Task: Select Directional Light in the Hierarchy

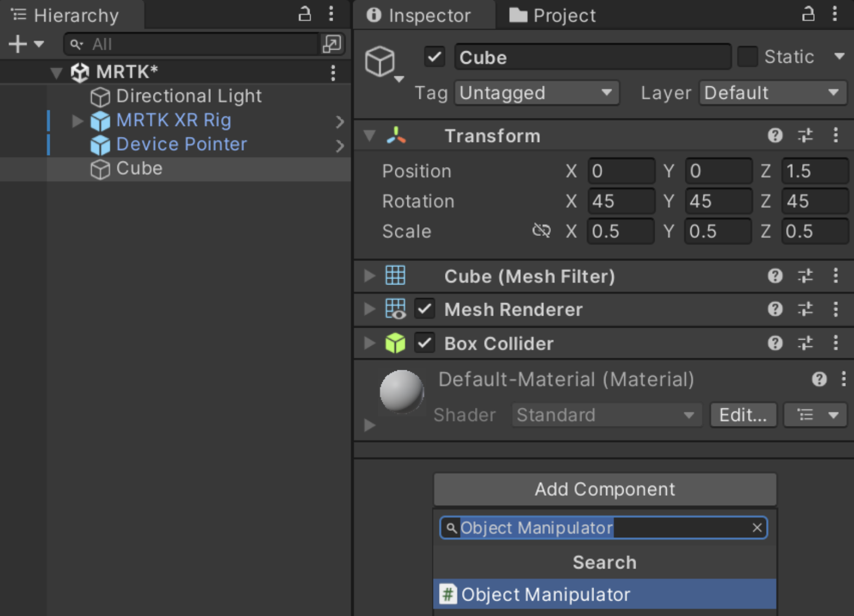Action: (x=189, y=96)
